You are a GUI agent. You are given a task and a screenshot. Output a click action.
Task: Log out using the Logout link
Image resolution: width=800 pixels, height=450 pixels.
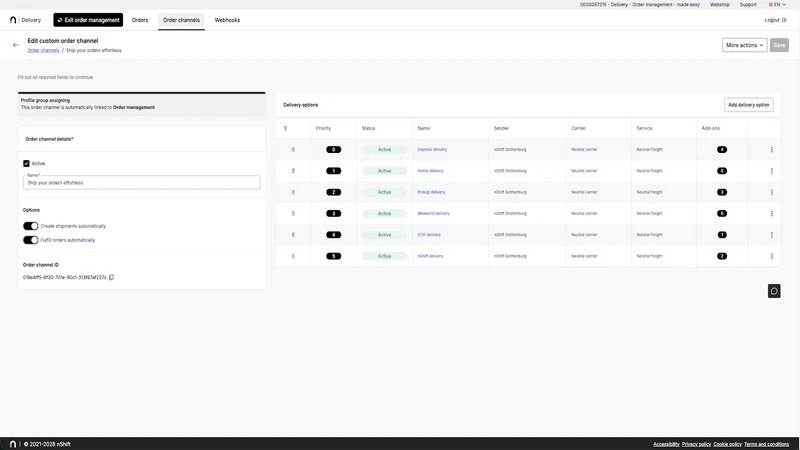point(776,20)
